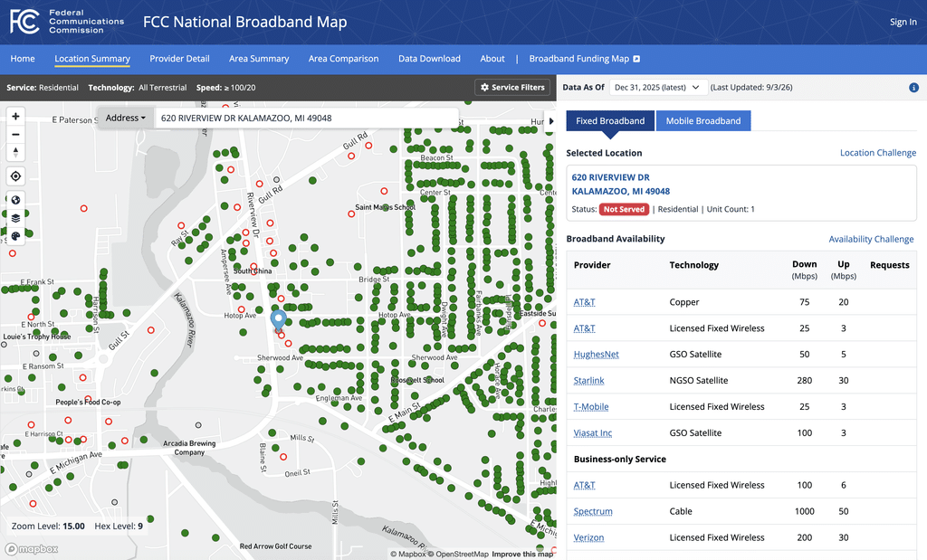Click the Saint Marys School map label

[x=385, y=207]
